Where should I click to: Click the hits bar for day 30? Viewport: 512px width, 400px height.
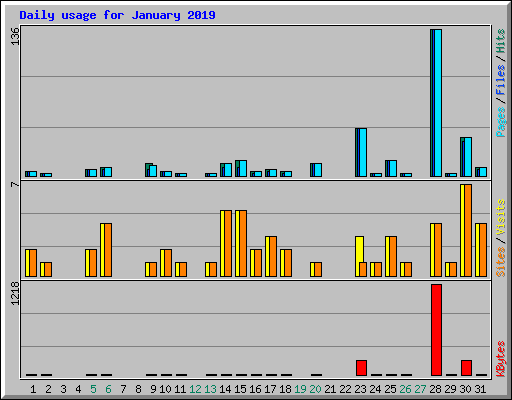tap(466, 157)
